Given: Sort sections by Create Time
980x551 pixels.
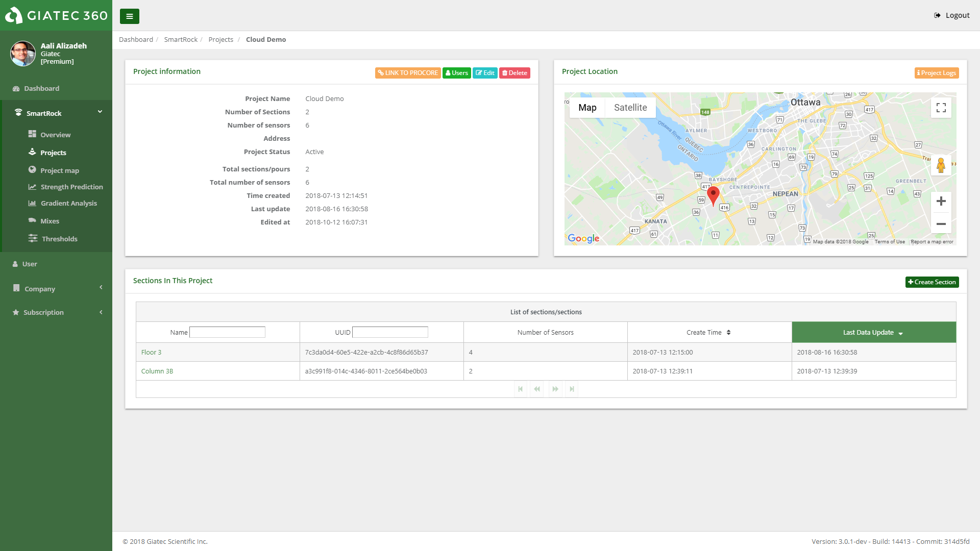Looking at the screenshot, I should tap(708, 333).
